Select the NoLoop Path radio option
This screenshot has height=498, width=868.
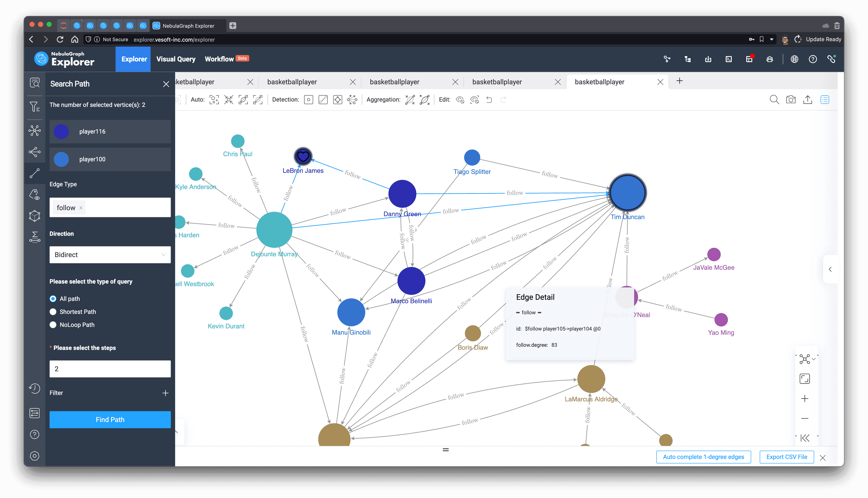[x=53, y=325]
